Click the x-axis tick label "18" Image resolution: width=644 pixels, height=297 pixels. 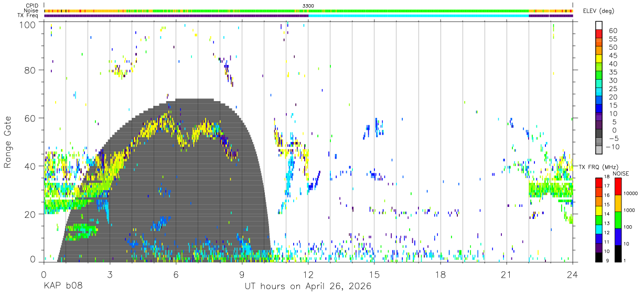click(441, 275)
